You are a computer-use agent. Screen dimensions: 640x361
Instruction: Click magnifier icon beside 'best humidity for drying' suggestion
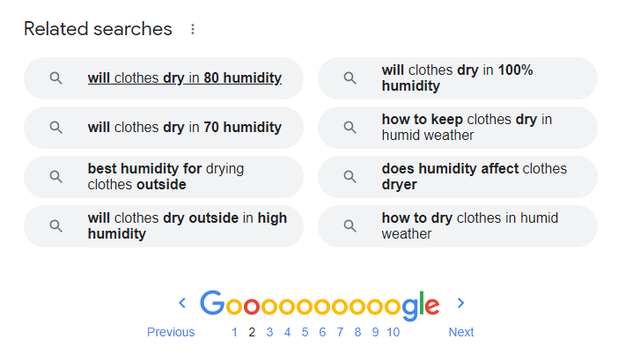[56, 176]
